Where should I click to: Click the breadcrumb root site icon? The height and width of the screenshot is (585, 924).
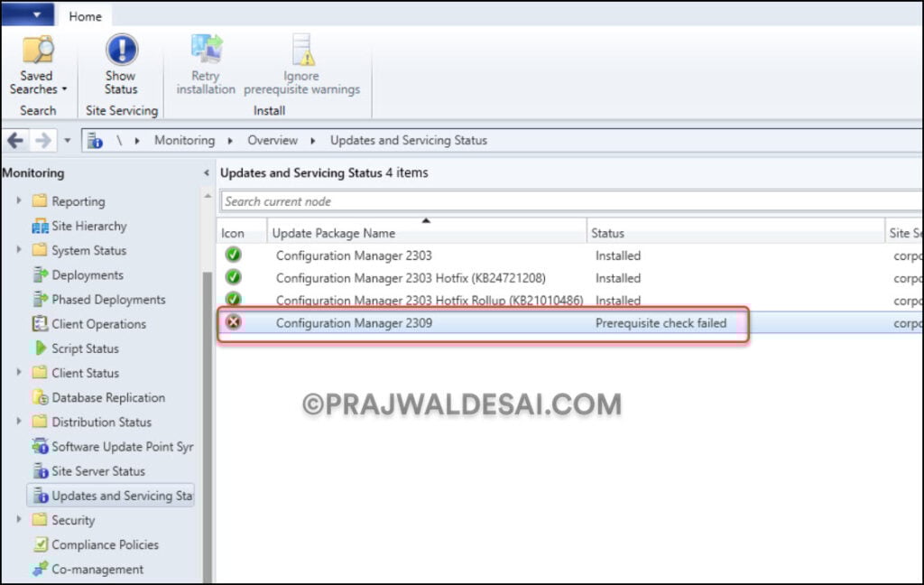[x=95, y=140]
